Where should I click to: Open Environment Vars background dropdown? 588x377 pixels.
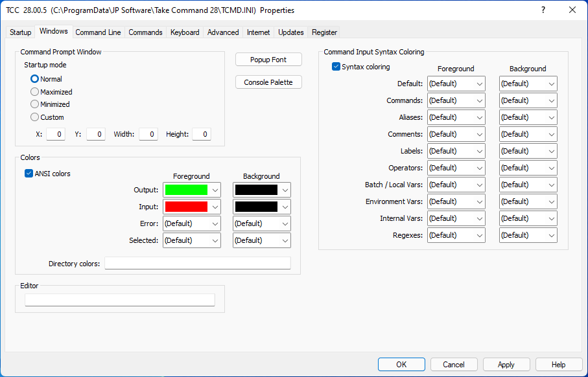pos(528,201)
